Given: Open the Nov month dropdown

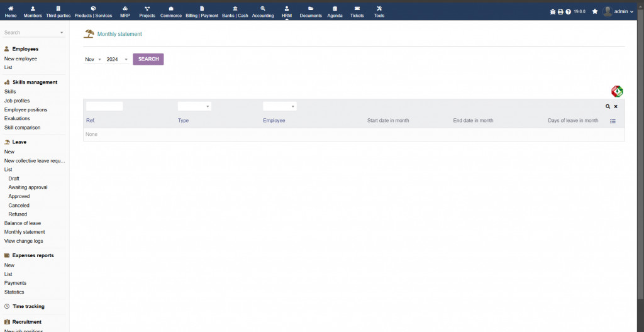Looking at the screenshot, I should [x=93, y=59].
